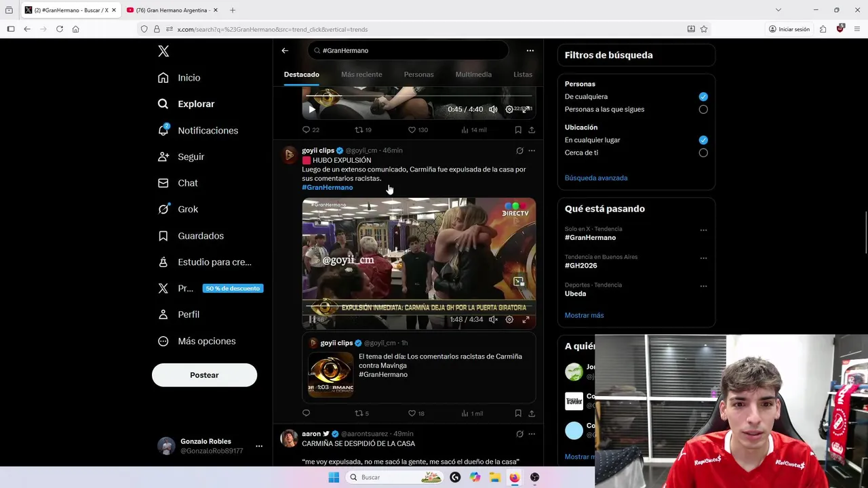This screenshot has width=868, height=488.
Task: Go back with search page arrow
Action: [x=285, y=50]
